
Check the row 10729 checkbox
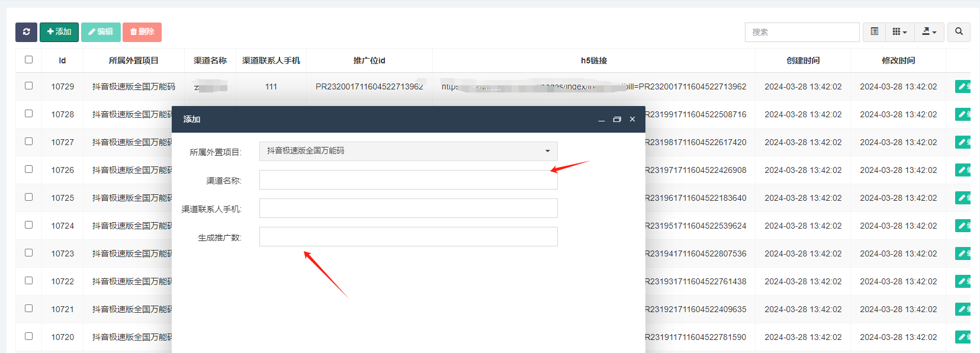coord(28,85)
